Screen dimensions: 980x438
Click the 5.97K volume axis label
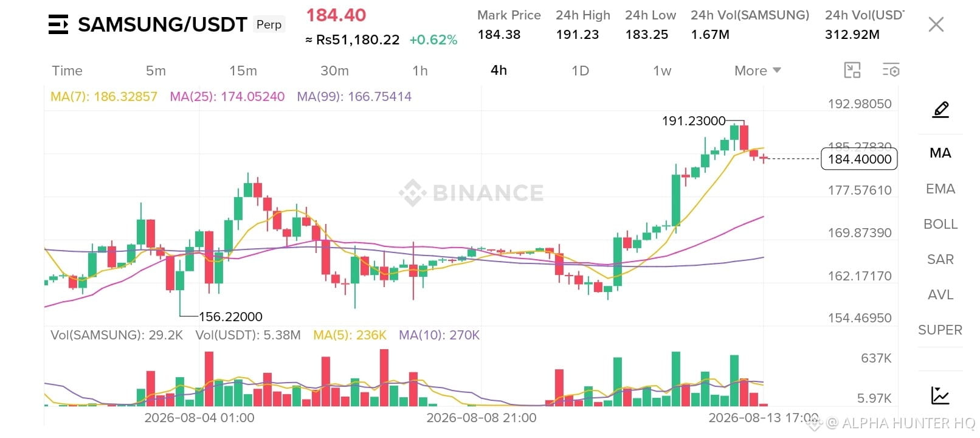(874, 398)
